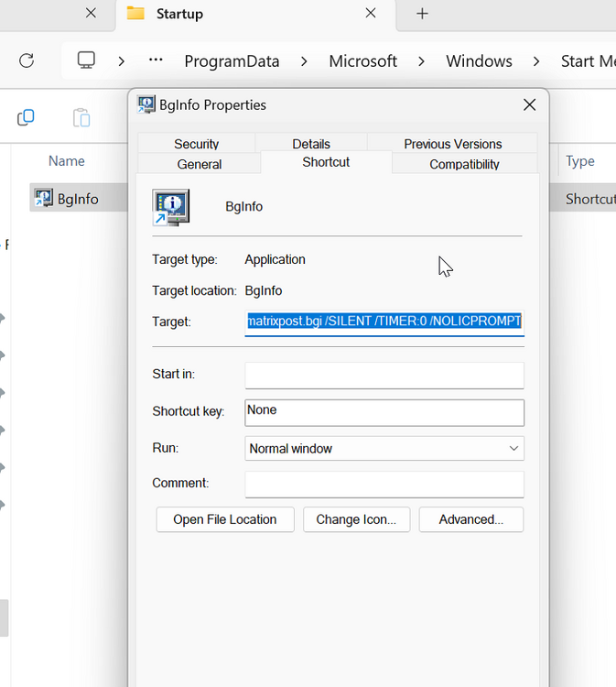Open the hidden path ellipsis in address bar

156,60
